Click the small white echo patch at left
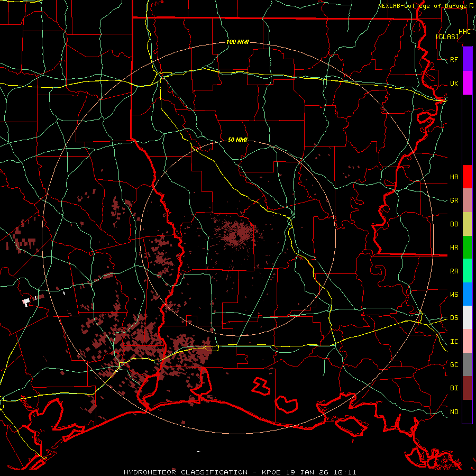This screenshot has height=476, width=476. [x=26, y=302]
